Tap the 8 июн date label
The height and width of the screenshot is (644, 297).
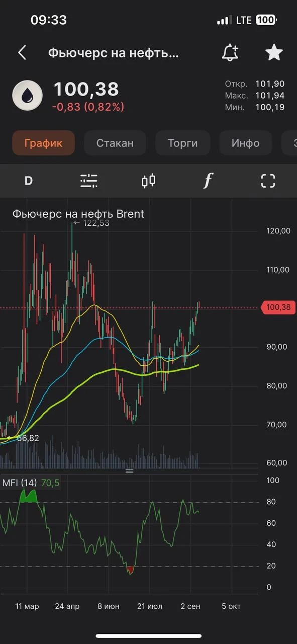coord(108,606)
